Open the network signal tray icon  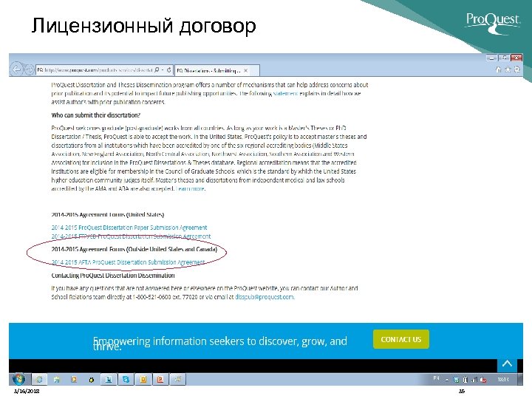[474, 380]
